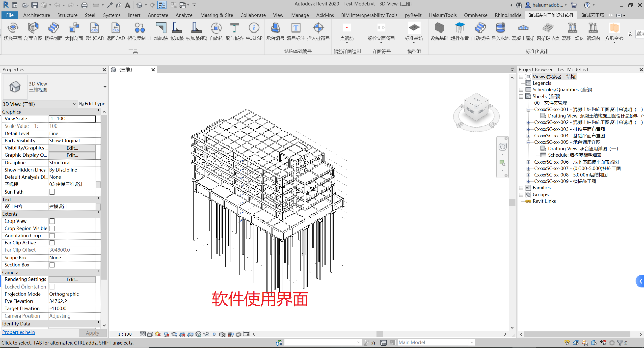Viewport: 644px width, 348px height.
Task: Click the 生成LSP info icon
Action: (254, 28)
